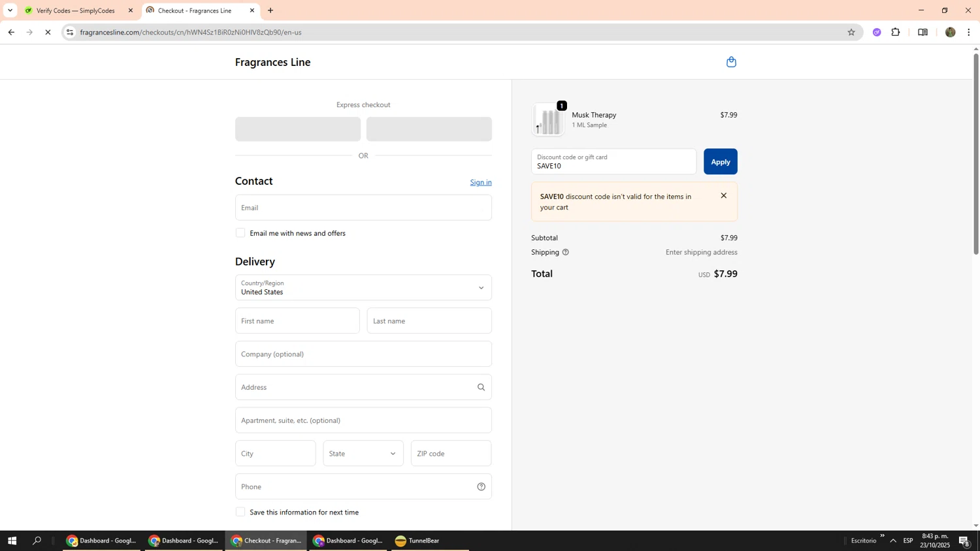Expand the Country/Region dropdown
980x551 pixels.
click(363, 287)
